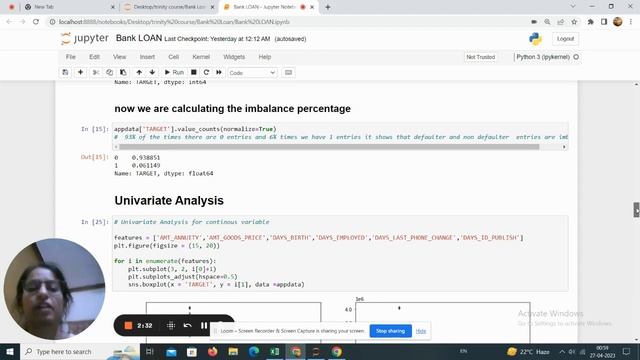Click the Logout button
640x360 pixels.
coord(565,39)
